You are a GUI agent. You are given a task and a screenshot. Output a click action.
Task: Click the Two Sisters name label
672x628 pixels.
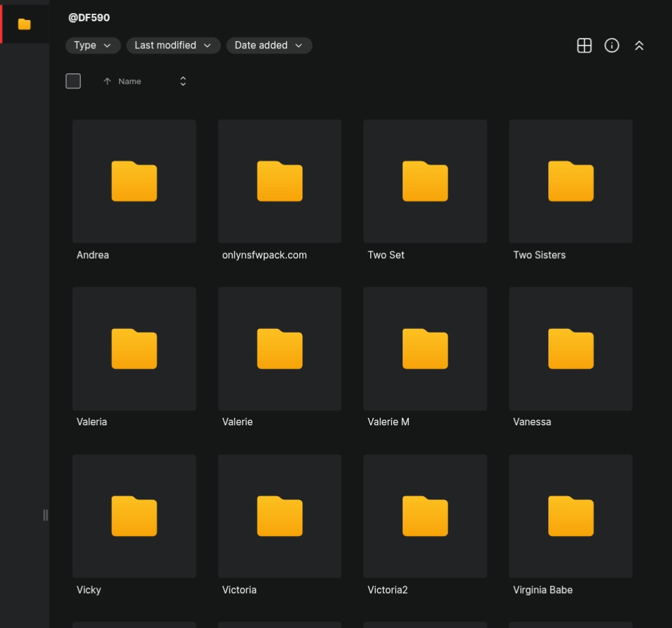pos(539,255)
